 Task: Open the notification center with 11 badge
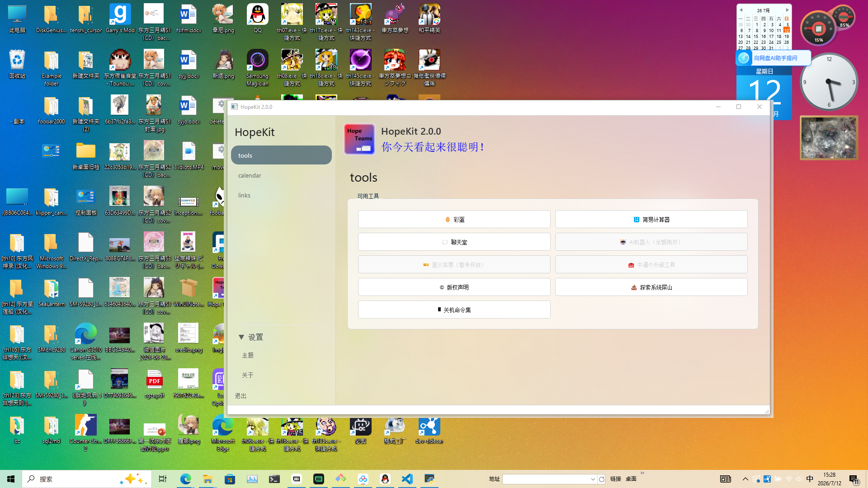854,479
